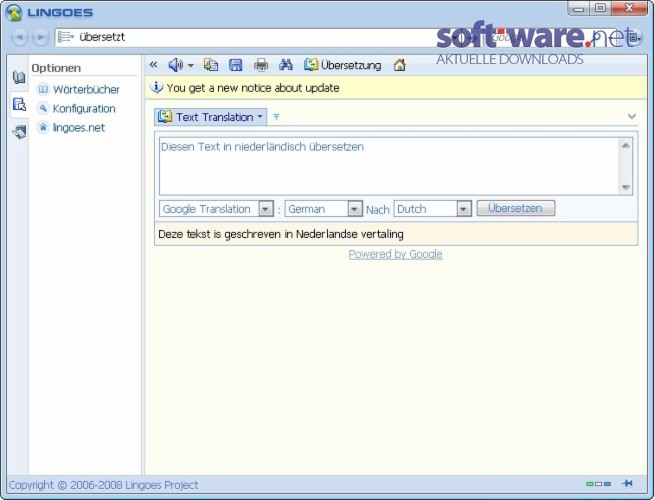Open Wörterbücher option
Viewport: 654px width, 500px height.
(78, 89)
